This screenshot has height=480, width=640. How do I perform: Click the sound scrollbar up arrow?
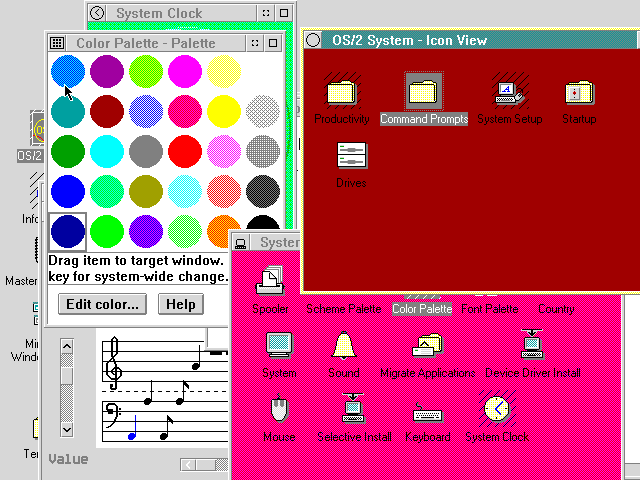(x=67, y=347)
